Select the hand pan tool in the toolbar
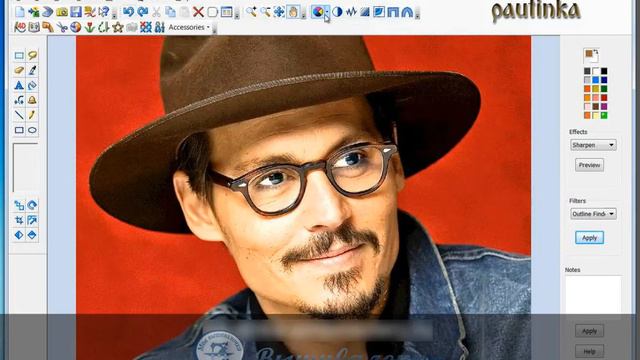Viewport: 640px width, 360px height. click(293, 12)
